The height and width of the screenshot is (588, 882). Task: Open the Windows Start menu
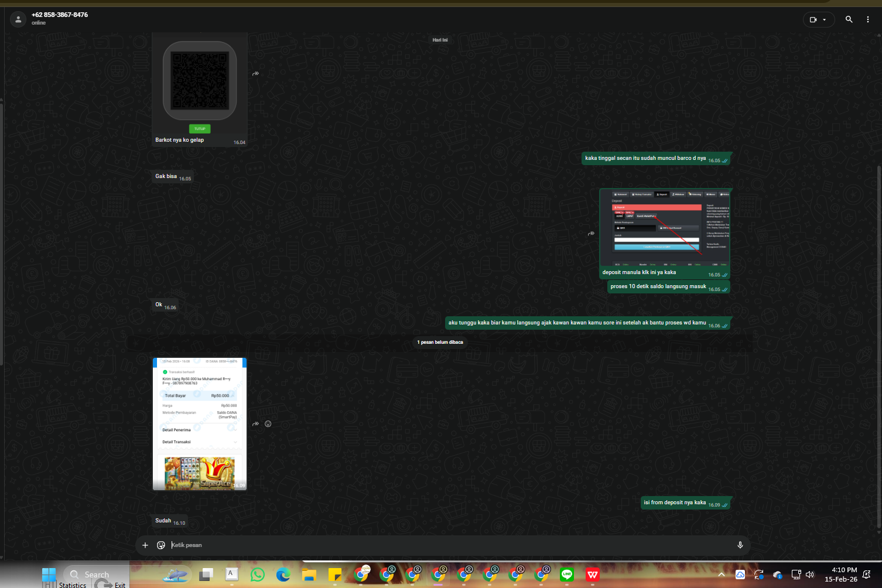[49, 575]
